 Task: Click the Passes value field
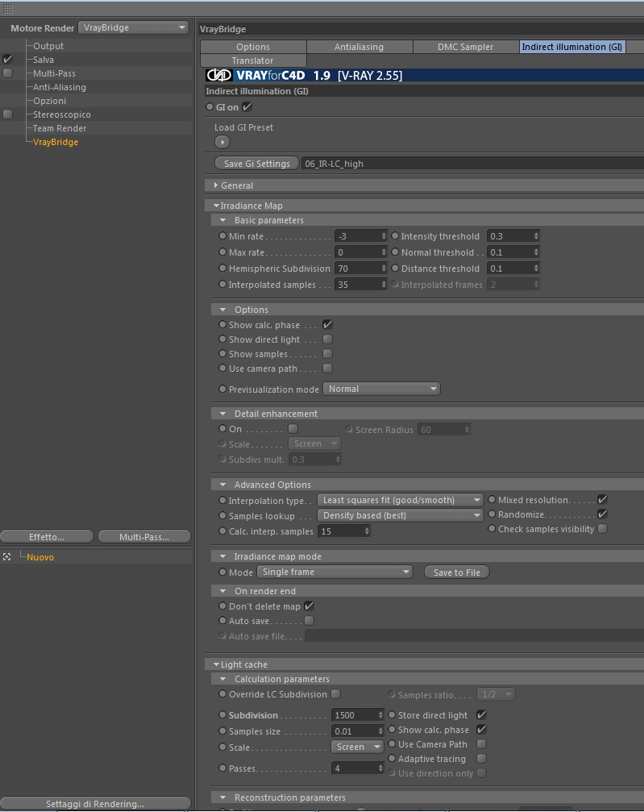(x=355, y=768)
